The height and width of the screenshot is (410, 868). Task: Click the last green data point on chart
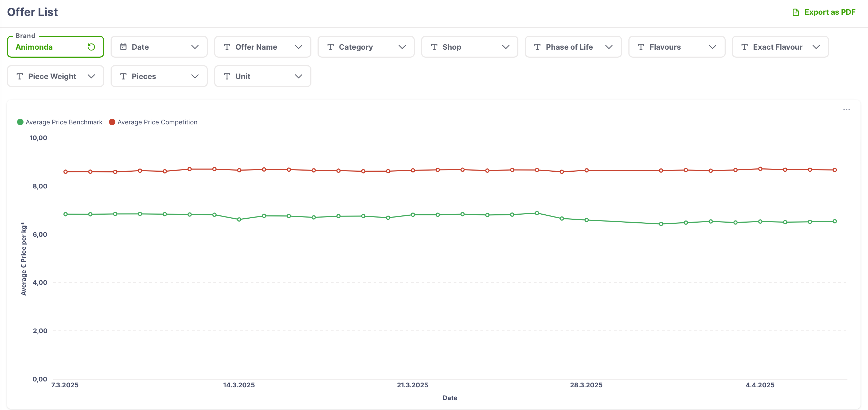pos(835,221)
